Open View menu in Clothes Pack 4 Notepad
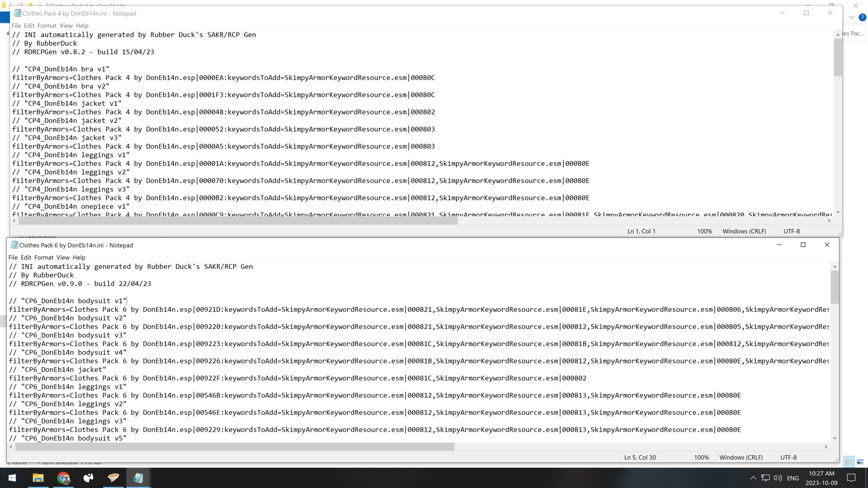This screenshot has width=868, height=488. [x=66, y=26]
